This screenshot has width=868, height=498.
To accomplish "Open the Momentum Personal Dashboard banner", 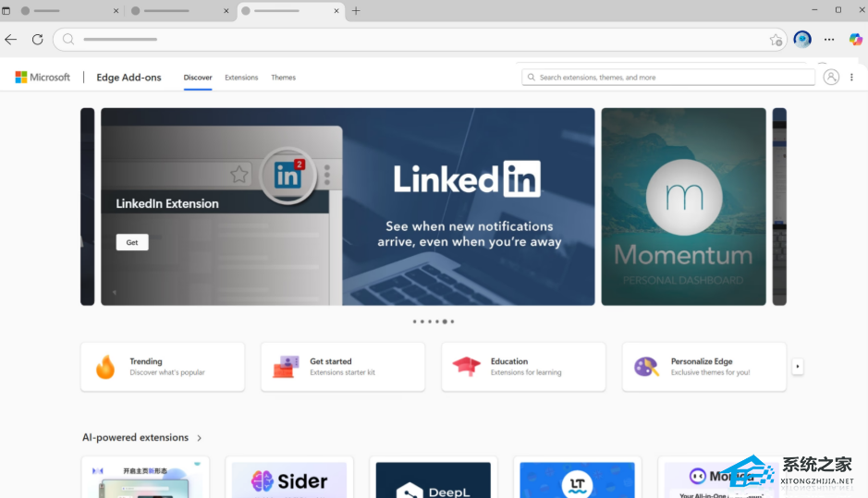I will pos(684,206).
